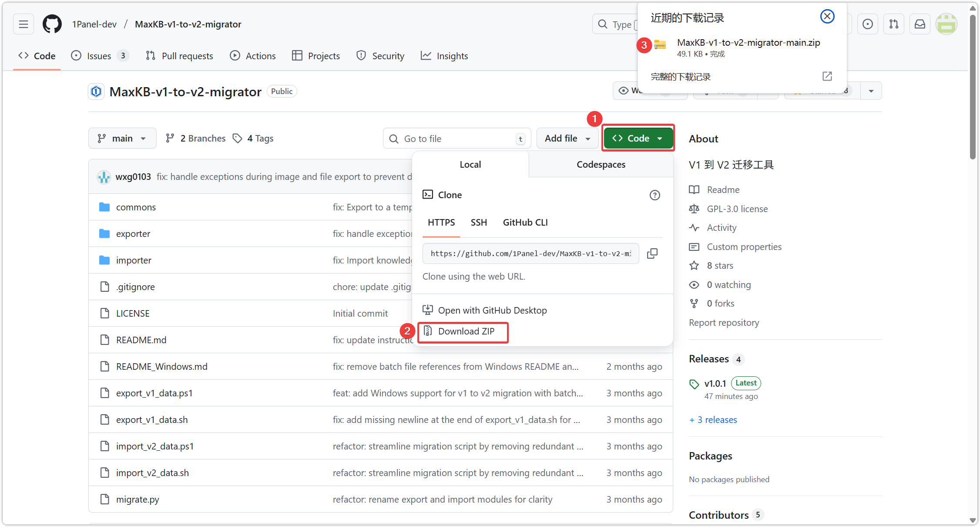This screenshot has height=527, width=980.
Task: Open the user avatar menu
Action: tap(946, 24)
